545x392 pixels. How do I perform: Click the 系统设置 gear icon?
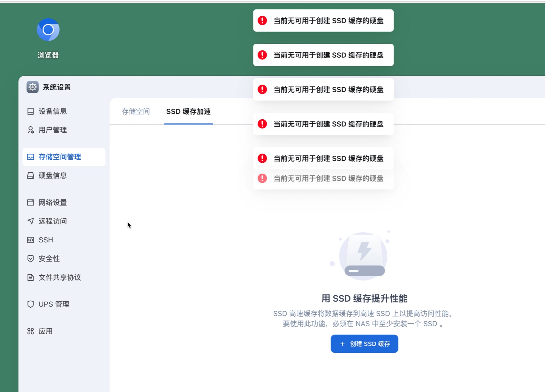click(32, 87)
